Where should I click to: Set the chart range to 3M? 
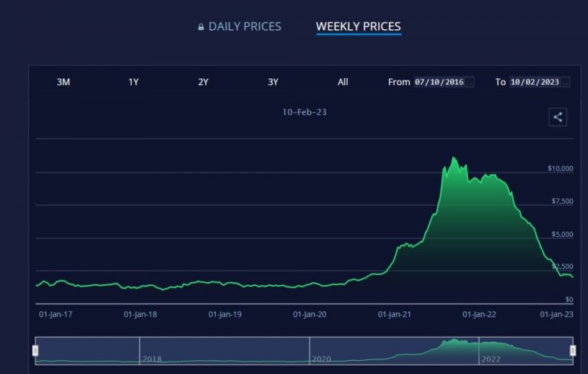click(64, 82)
